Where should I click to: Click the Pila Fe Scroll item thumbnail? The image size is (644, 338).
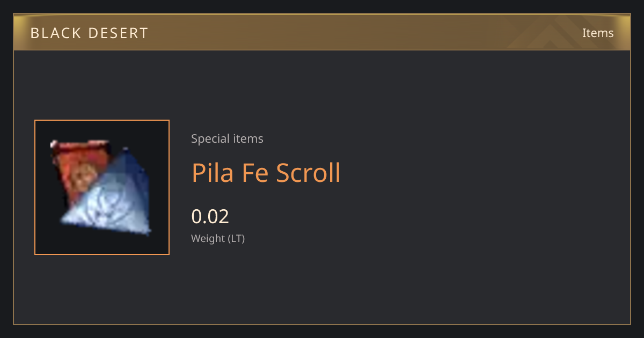(x=102, y=187)
